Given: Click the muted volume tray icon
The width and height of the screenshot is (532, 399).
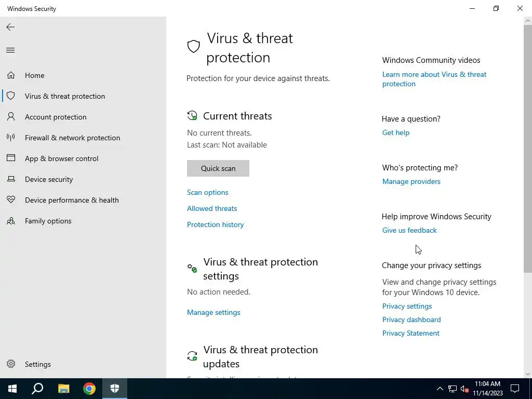Looking at the screenshot, I should 465,389.
